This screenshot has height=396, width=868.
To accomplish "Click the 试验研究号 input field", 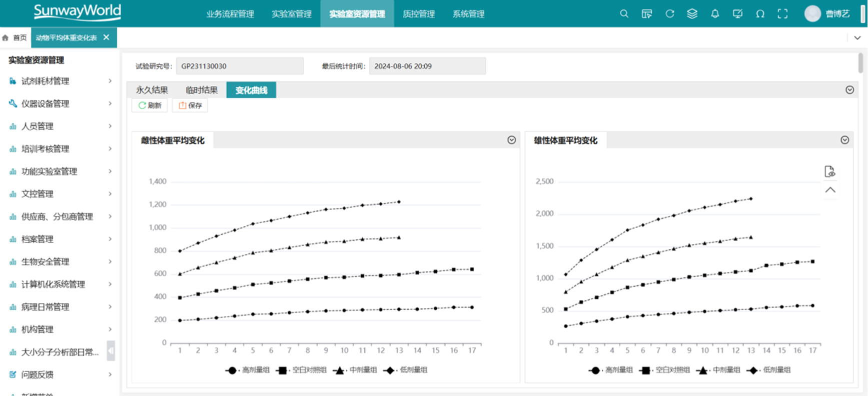I will 240,66.
